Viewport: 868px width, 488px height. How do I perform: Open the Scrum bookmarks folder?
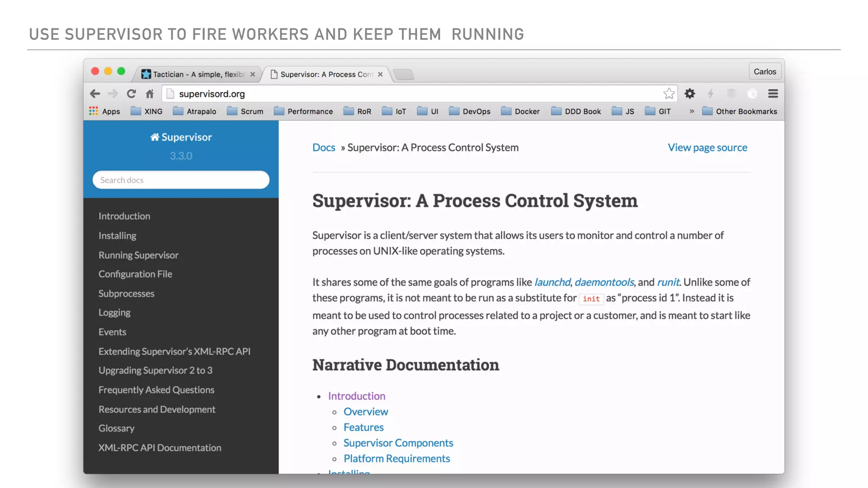tap(245, 111)
